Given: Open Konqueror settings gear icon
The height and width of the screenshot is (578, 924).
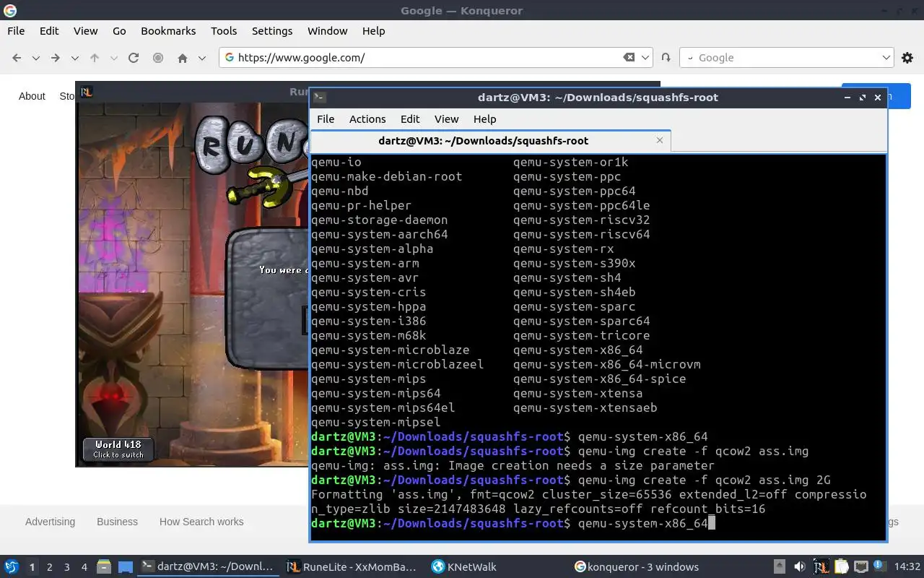Looking at the screenshot, I should [907, 58].
